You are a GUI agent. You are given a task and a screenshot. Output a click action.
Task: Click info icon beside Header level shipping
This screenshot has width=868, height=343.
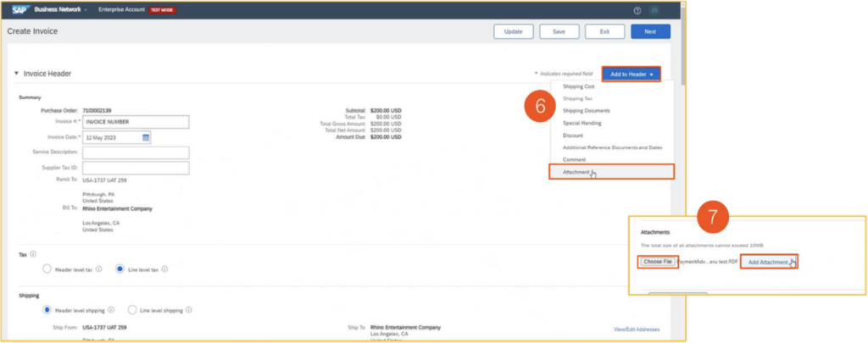[111, 310]
